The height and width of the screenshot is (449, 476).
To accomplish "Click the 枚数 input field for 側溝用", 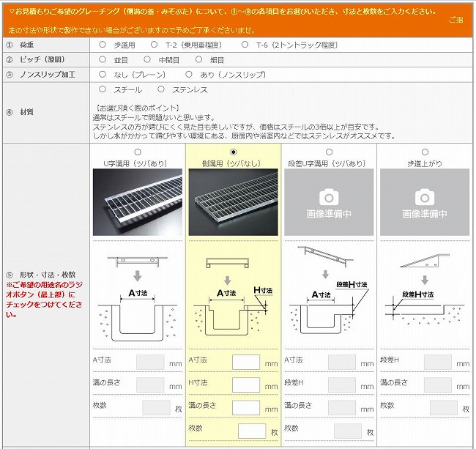I will (x=251, y=431).
